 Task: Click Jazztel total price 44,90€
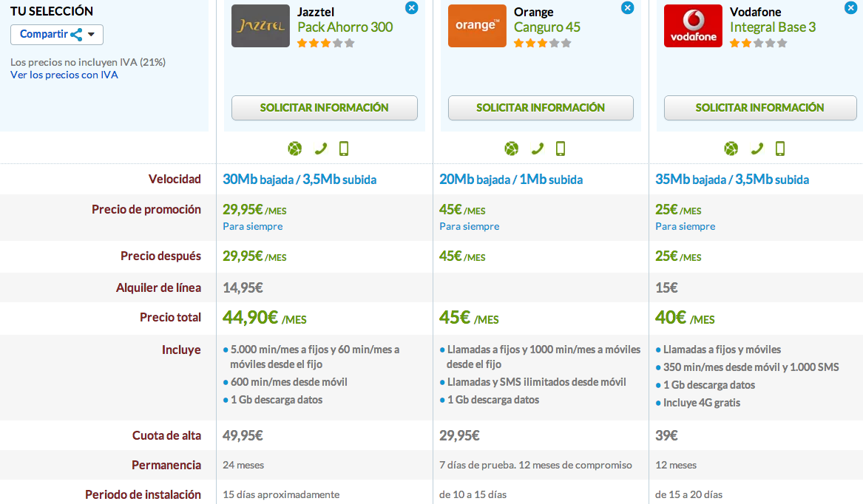coord(251,318)
